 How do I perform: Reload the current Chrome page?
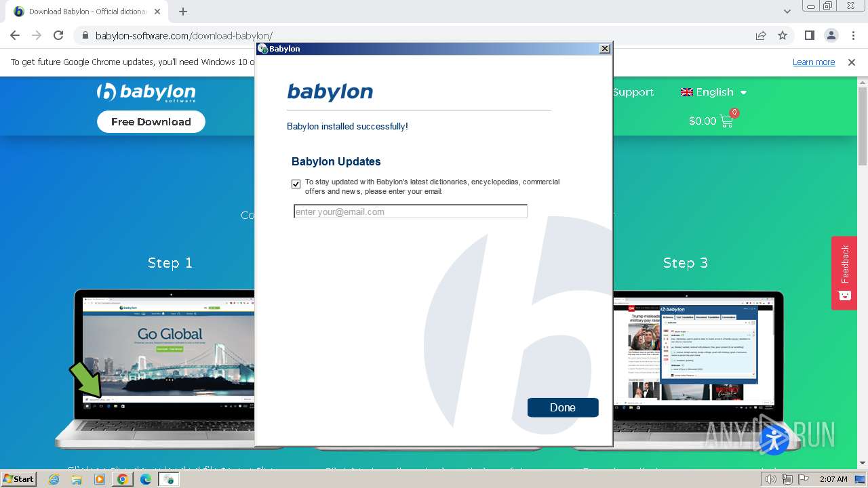58,35
